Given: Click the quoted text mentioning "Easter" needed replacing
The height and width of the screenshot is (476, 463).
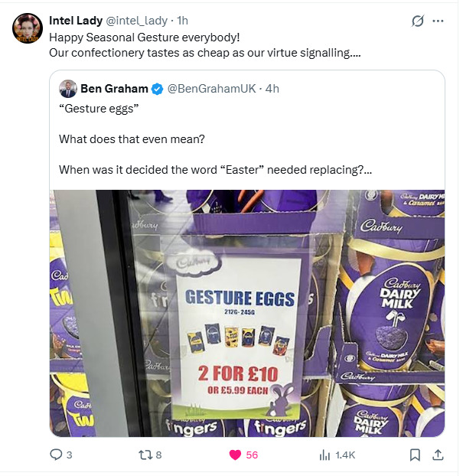Looking at the screenshot, I should click(x=216, y=169).
